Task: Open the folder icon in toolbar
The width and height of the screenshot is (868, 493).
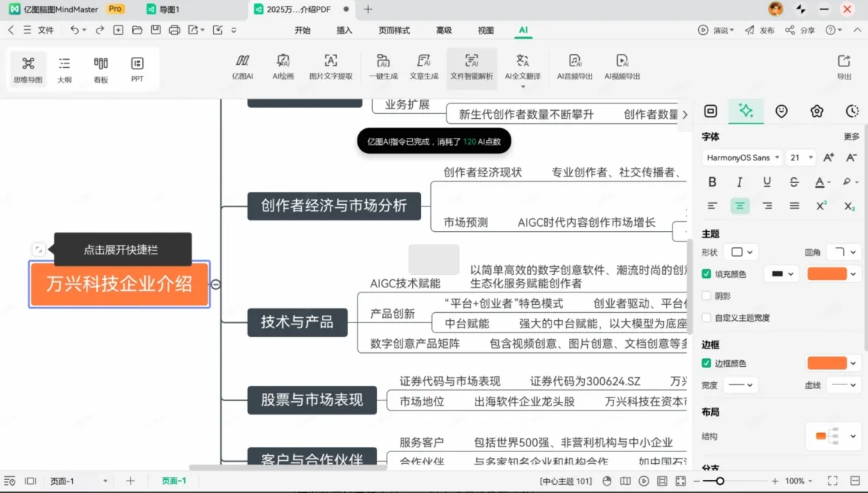Action: [x=136, y=30]
